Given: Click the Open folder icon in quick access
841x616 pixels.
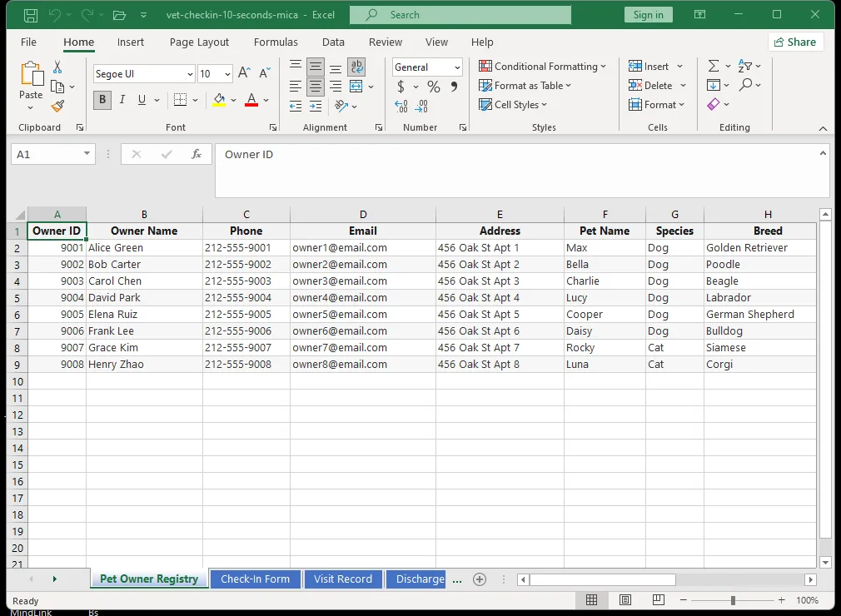Looking at the screenshot, I should 119,15.
